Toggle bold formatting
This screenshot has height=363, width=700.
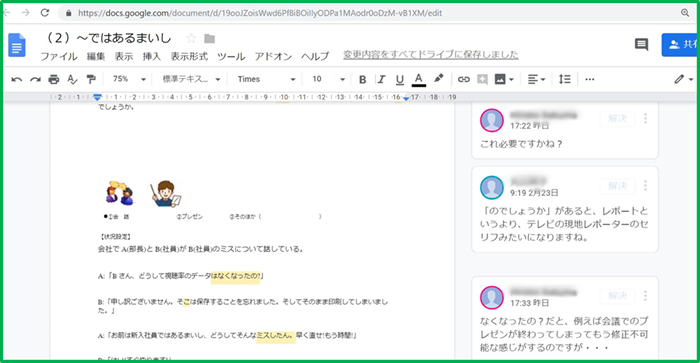(x=362, y=79)
